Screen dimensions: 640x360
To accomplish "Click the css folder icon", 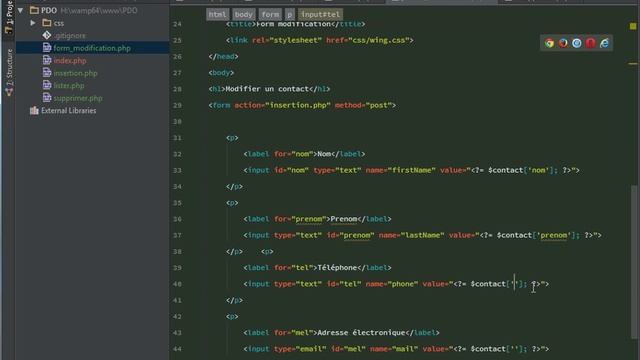I will coord(47,23).
